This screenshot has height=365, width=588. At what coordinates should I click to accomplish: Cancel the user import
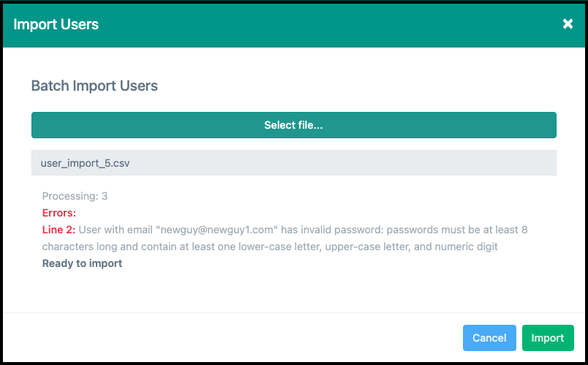coord(489,338)
